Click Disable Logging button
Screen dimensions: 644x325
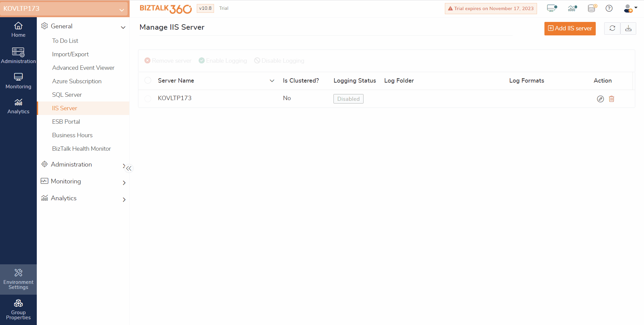279,61
